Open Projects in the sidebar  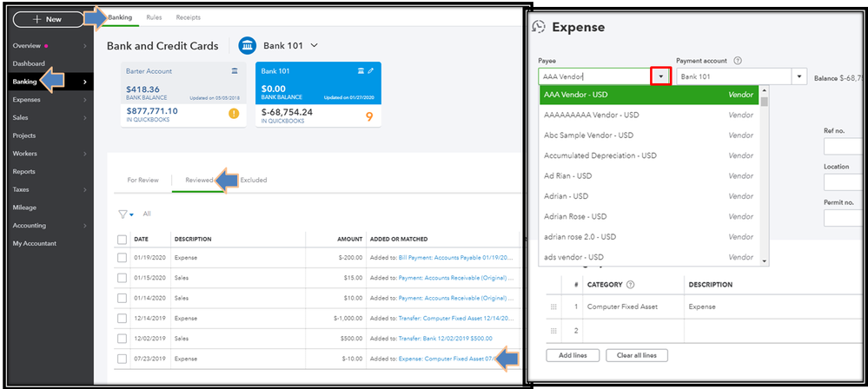click(23, 135)
